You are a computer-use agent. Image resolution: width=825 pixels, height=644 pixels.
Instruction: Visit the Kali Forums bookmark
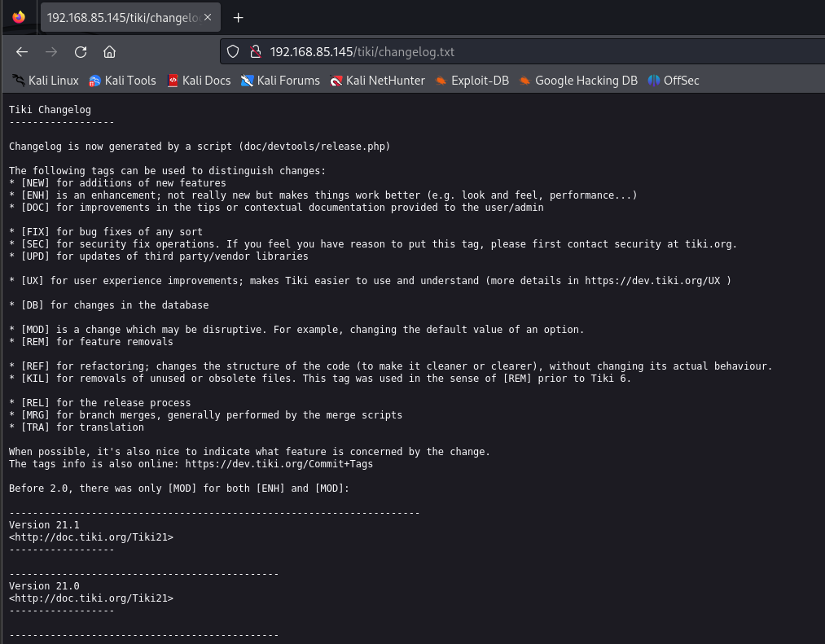(x=280, y=81)
